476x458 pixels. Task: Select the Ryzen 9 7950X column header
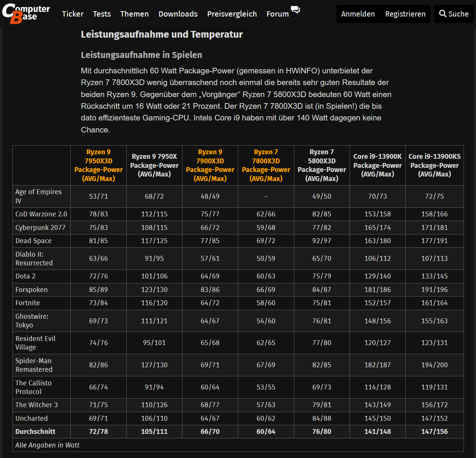click(154, 165)
